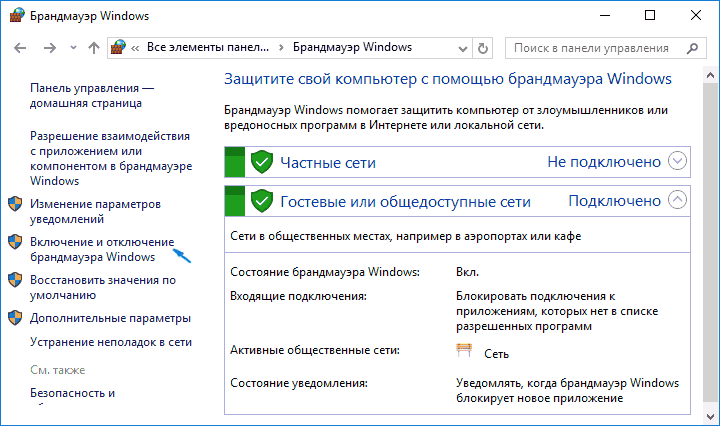This screenshot has width=720, height=426.
Task: Click 'Не подключено' status text
Action: (x=604, y=162)
